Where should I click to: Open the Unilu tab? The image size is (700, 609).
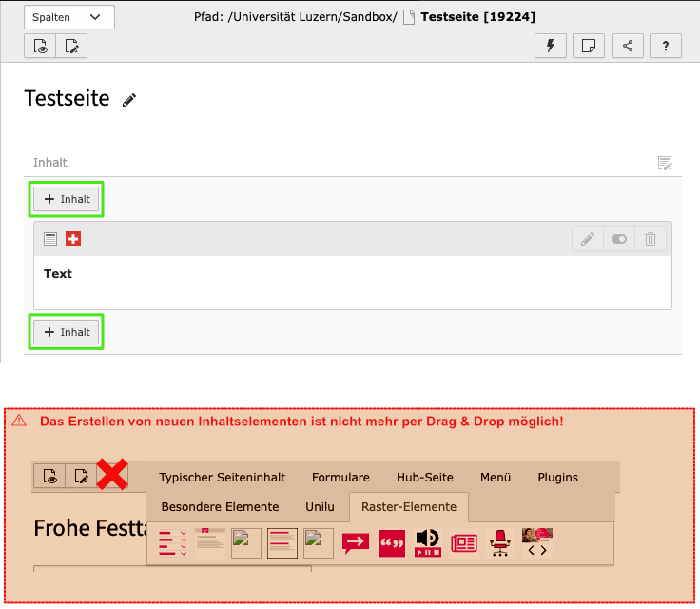pyautogui.click(x=320, y=506)
